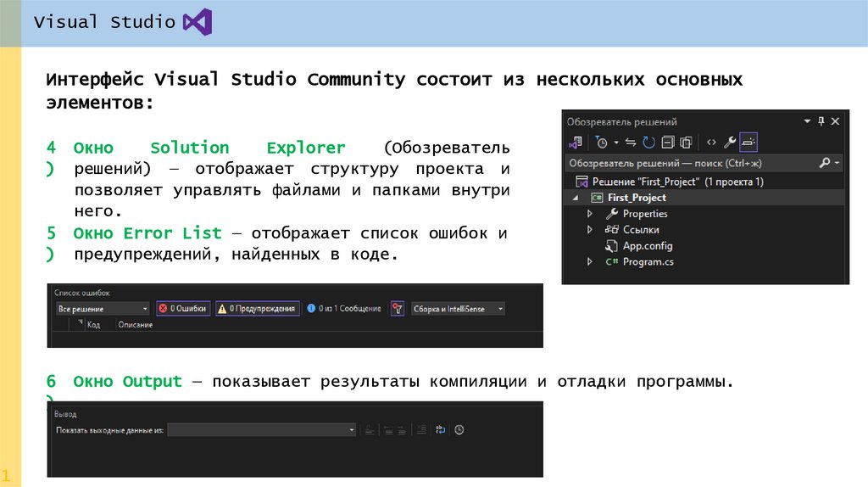868x487 pixels.
Task: Click the switch-views icon in Solution Explorer toolbar
Action: (x=576, y=143)
